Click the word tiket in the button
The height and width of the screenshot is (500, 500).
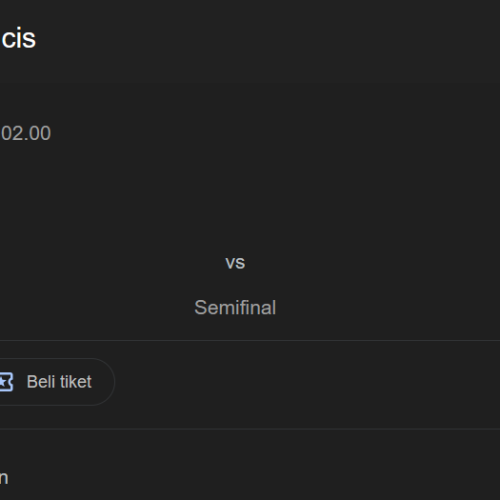[x=76, y=382]
